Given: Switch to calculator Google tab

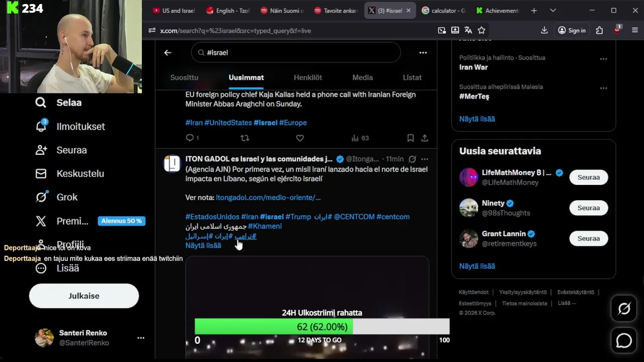Looking at the screenshot, I should point(443,11).
